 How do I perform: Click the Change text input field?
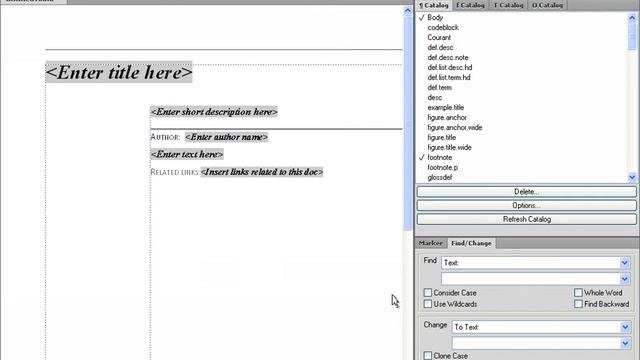point(536,343)
